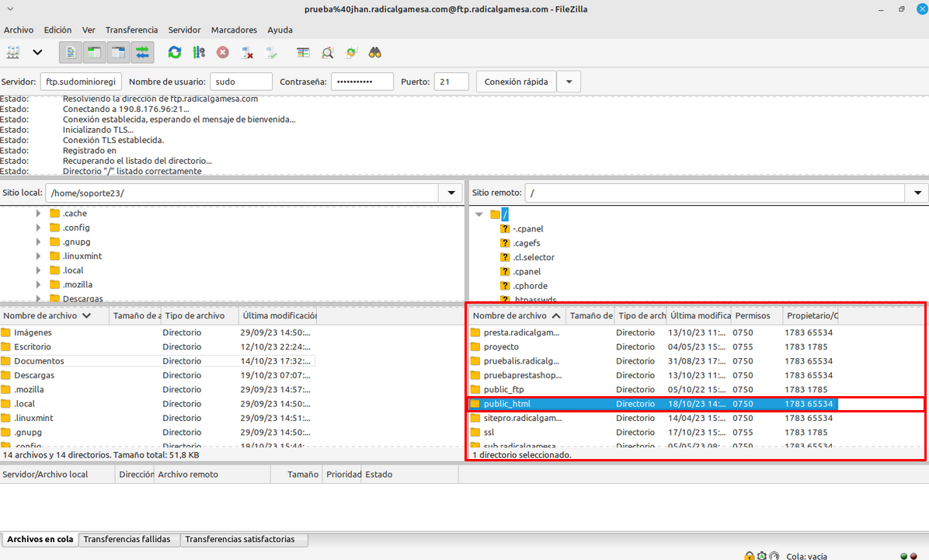Toggle the transfer queue display

click(x=143, y=53)
